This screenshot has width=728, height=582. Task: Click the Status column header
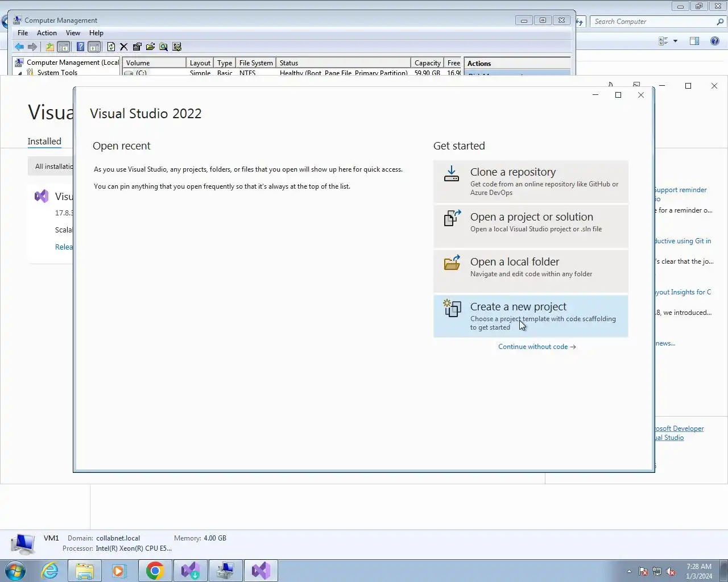[344, 63]
